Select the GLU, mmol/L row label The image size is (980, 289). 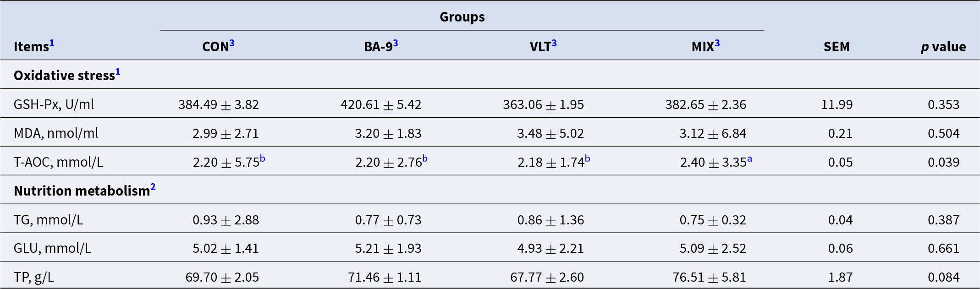(x=52, y=248)
